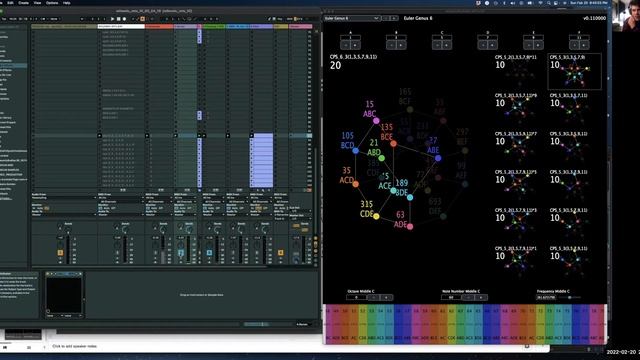
Task: Open second track's Audio To Master dropdown
Action: pos(121,215)
